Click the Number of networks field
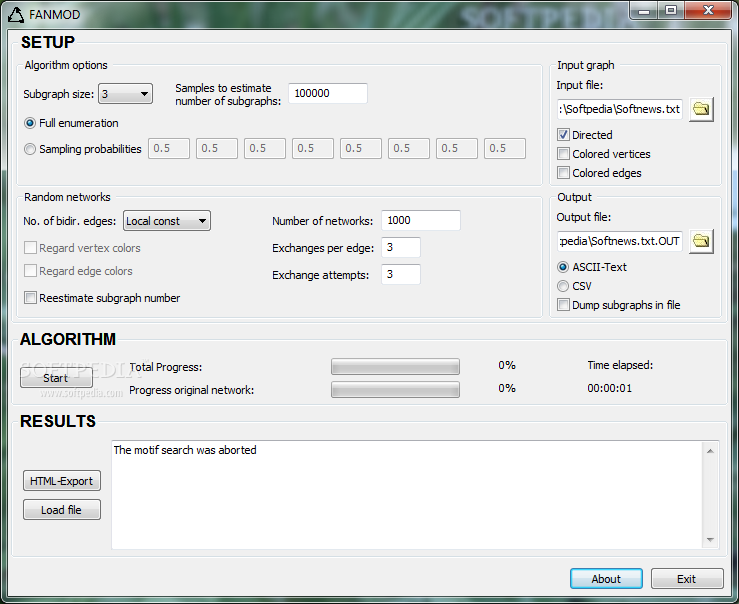The image size is (739, 604). coord(421,220)
